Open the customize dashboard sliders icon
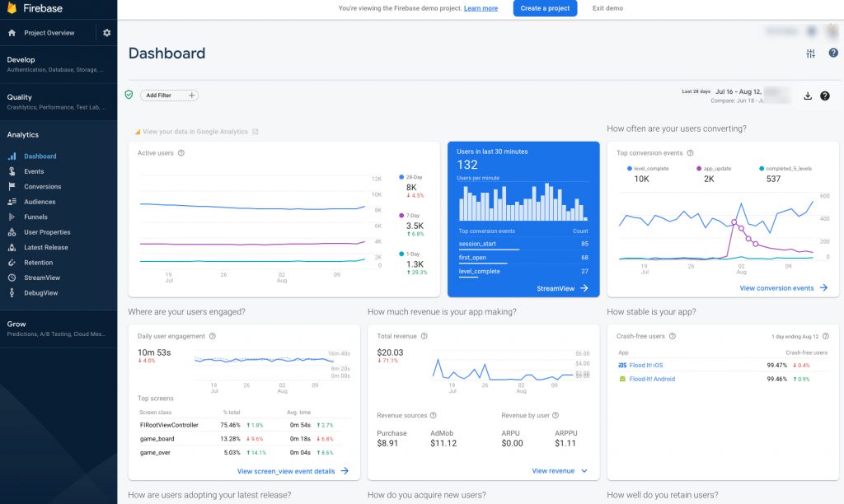This screenshot has width=844, height=504. [811, 54]
